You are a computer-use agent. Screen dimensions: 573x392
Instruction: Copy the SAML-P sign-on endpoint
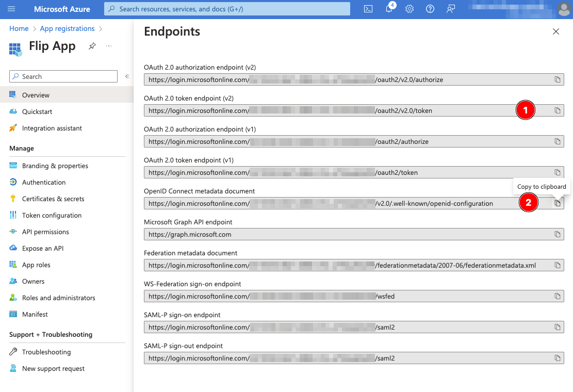[x=557, y=327]
